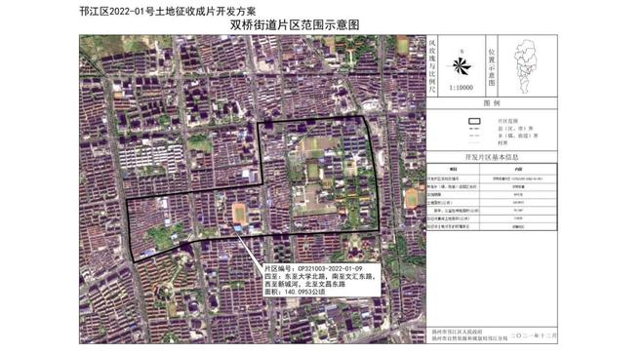Click the Yangzhou location outline map
Screen dimensions: 644x355
click(526, 66)
